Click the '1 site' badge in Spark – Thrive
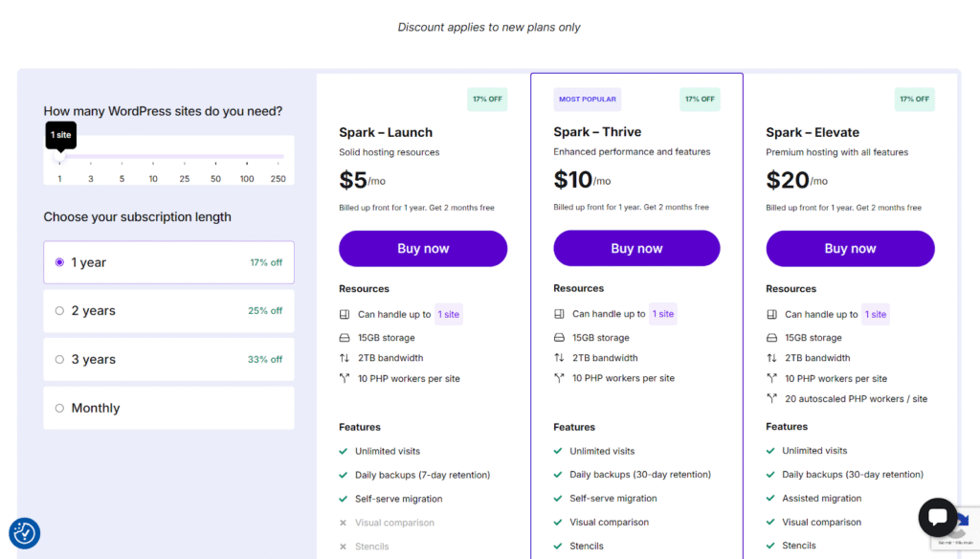 coord(663,314)
